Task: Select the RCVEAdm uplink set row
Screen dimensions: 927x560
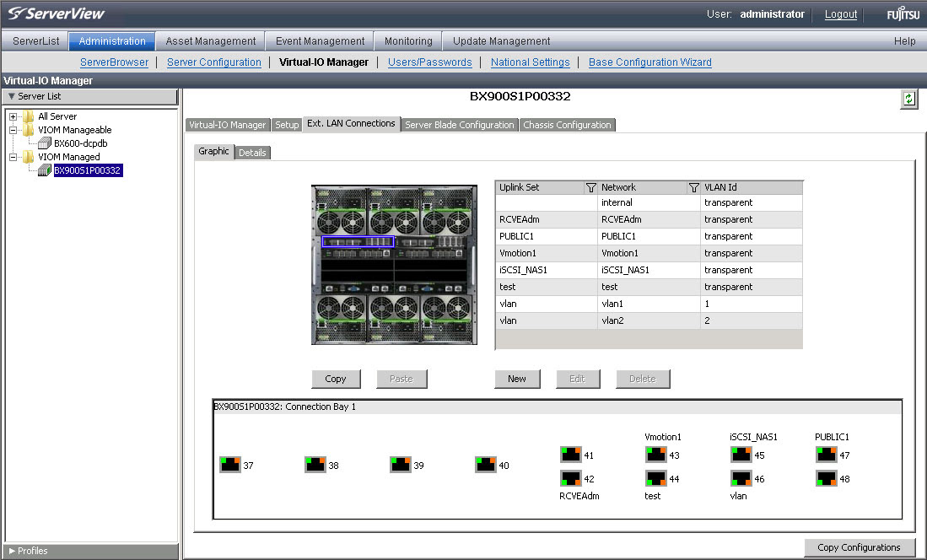Action: pyautogui.click(x=649, y=219)
